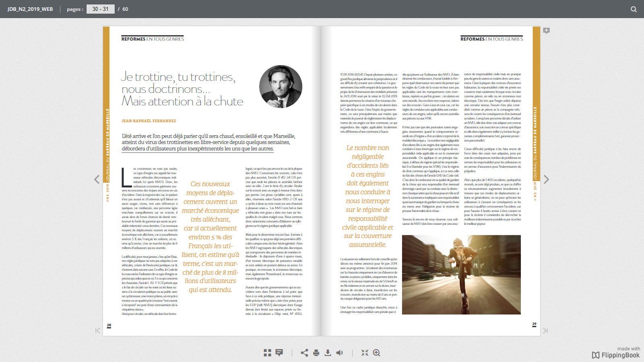Open search with the magnifier icon
This screenshot has height=362, width=644.
634,9
